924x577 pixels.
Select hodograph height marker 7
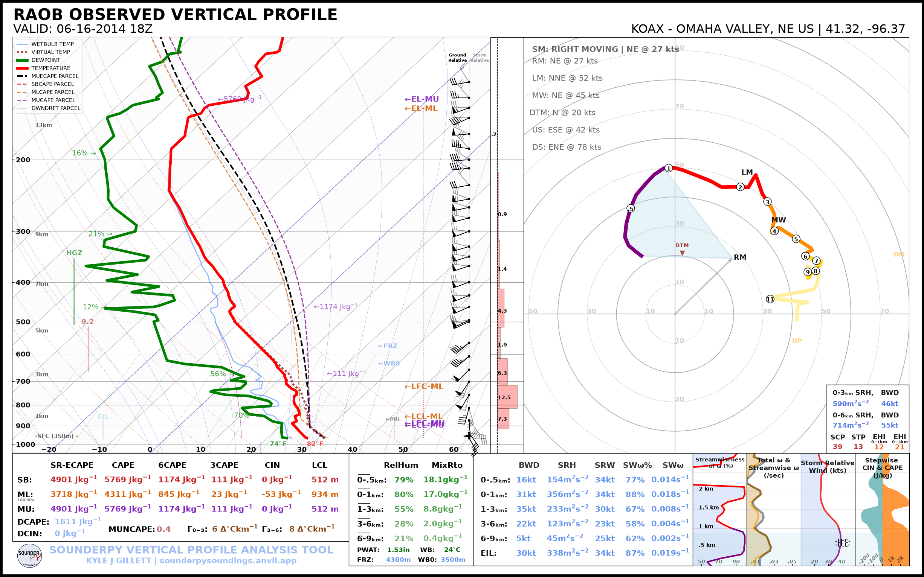click(816, 260)
